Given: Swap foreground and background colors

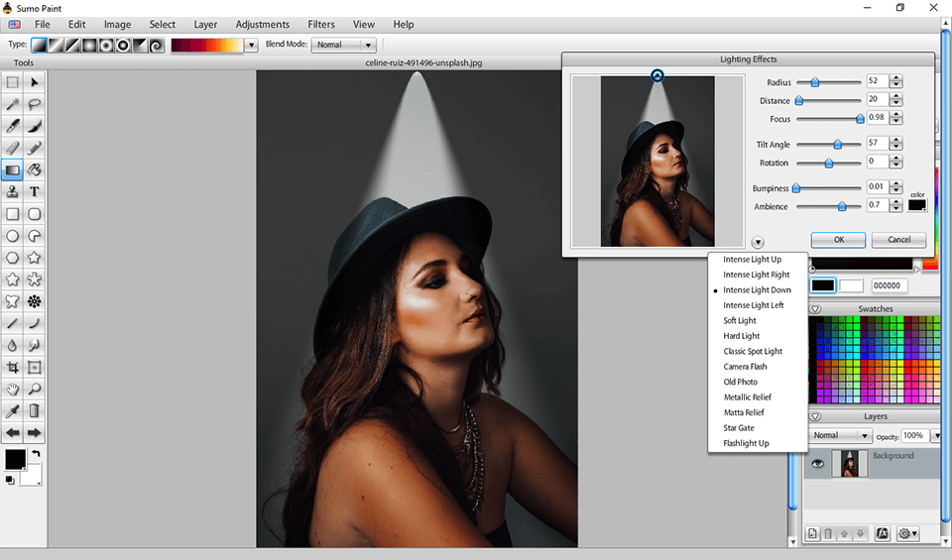Looking at the screenshot, I should [36, 453].
